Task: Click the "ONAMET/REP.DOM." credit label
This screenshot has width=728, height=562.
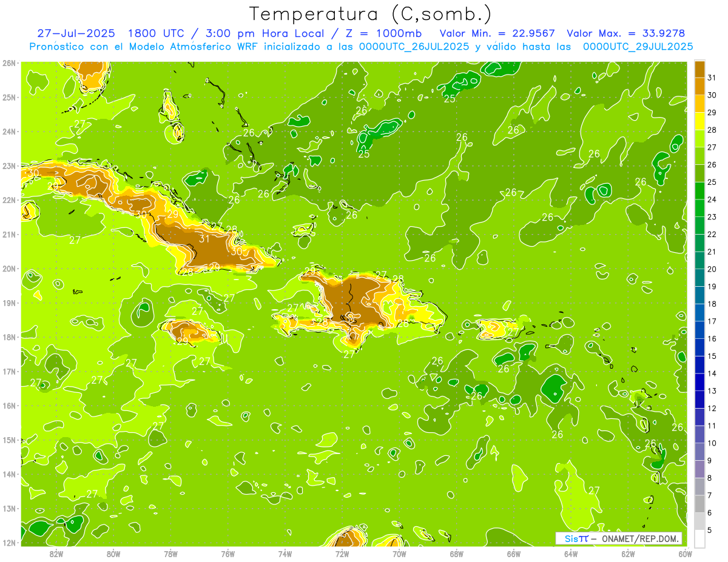Action: [640, 538]
